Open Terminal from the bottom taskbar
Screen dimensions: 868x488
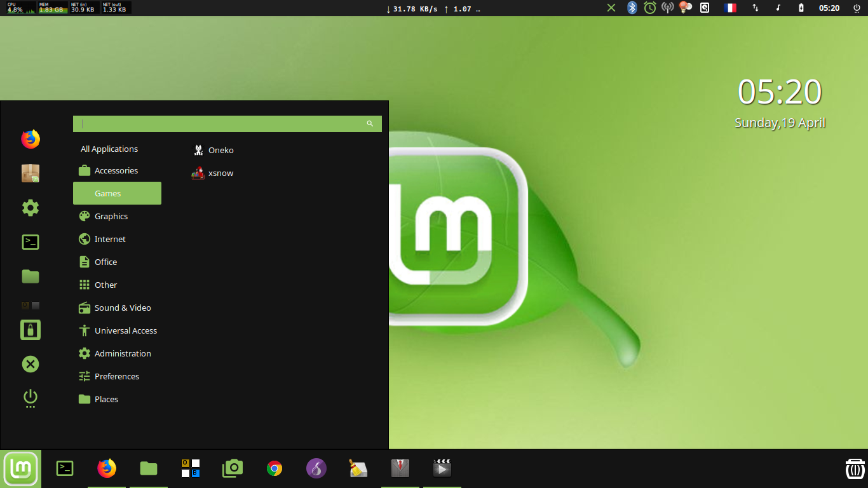pyautogui.click(x=65, y=469)
